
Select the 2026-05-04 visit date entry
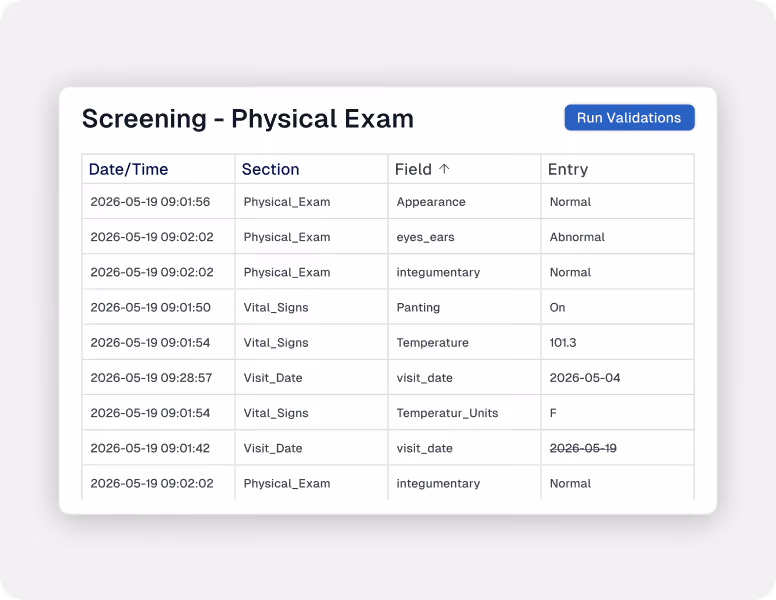(x=584, y=377)
